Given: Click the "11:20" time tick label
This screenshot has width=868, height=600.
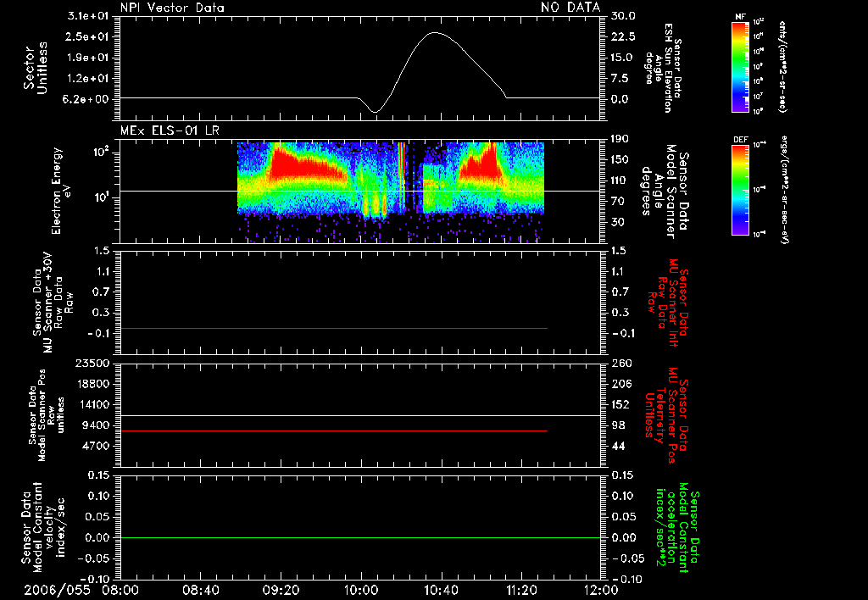Looking at the screenshot, I should point(521,591).
